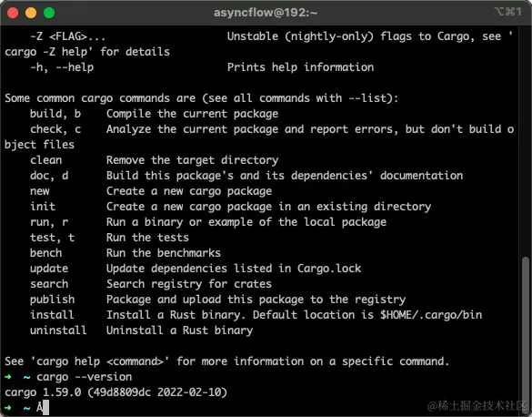Click the '-Z <FLAG>...' option text
The image size is (532, 417).
click(68, 36)
